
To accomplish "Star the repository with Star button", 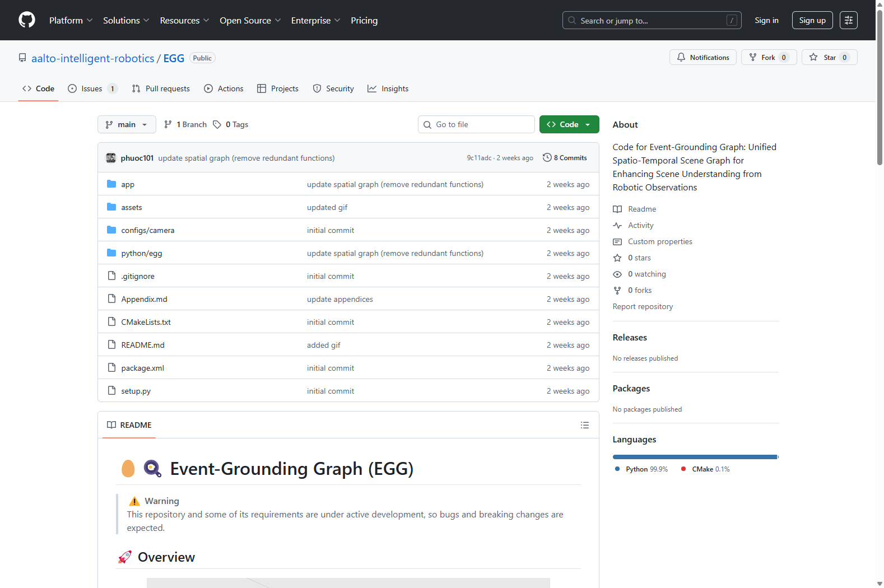I will [830, 57].
